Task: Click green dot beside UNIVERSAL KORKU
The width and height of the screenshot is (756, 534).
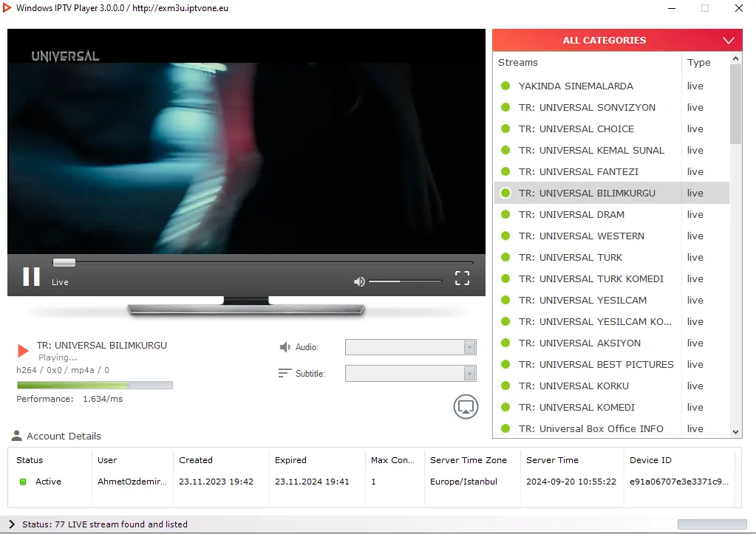Action: coord(505,386)
